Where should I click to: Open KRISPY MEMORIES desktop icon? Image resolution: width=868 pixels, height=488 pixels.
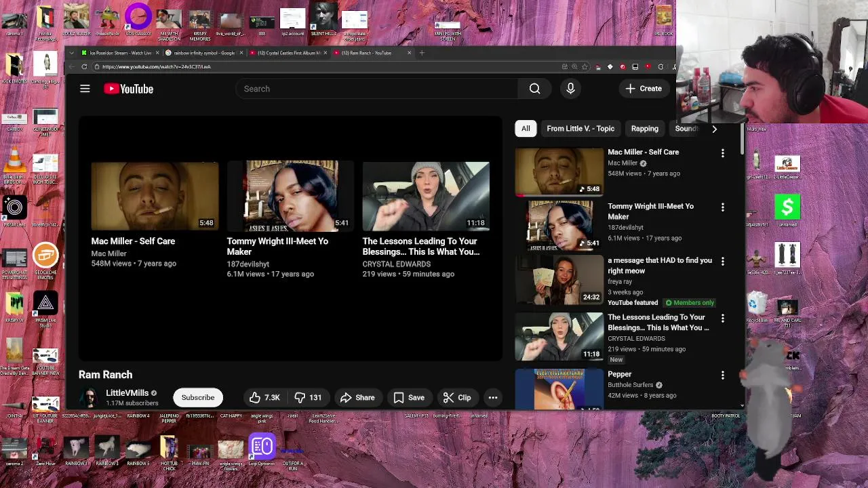pos(200,24)
